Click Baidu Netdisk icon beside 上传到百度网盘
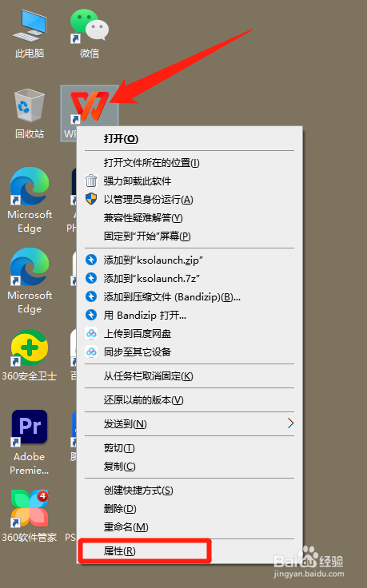 pyautogui.click(x=91, y=333)
